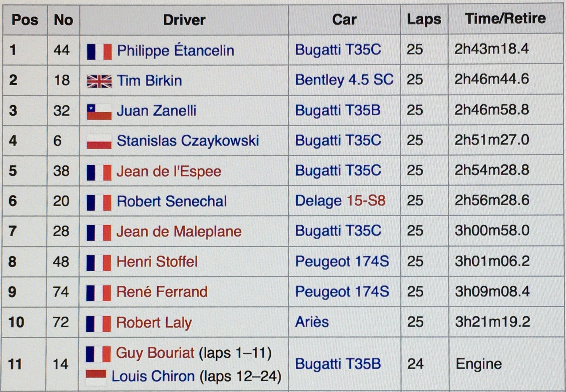Open Stanislas Czaykowski's driver page

(188, 141)
